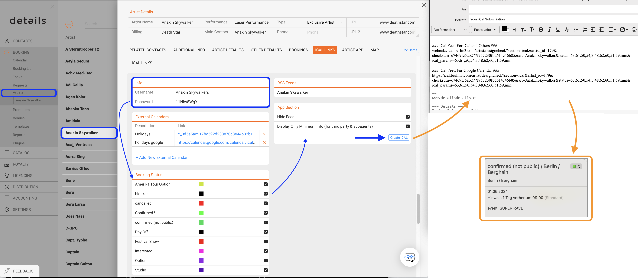The width and height of the screenshot is (644, 278).
Task: Switch to the Bookings tab
Action: coord(298,50)
